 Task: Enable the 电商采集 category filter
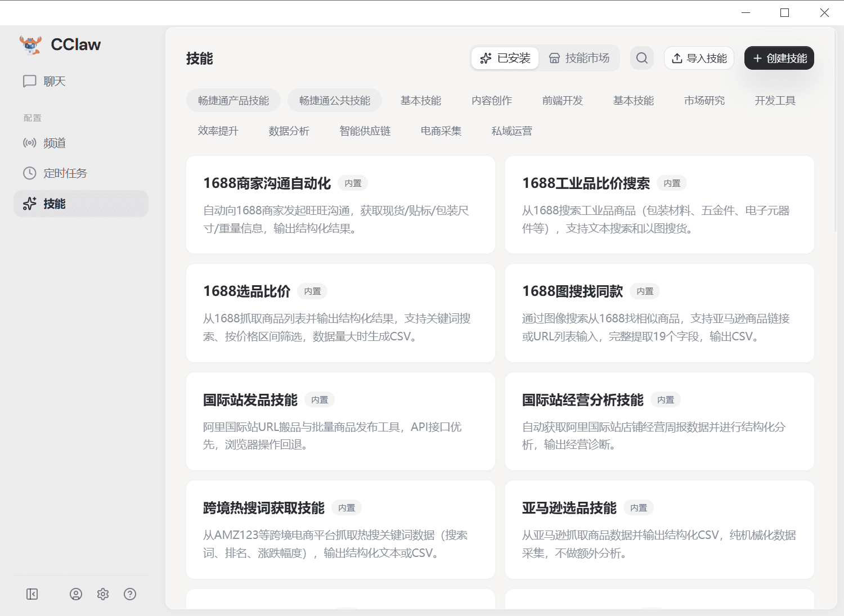pos(441,131)
